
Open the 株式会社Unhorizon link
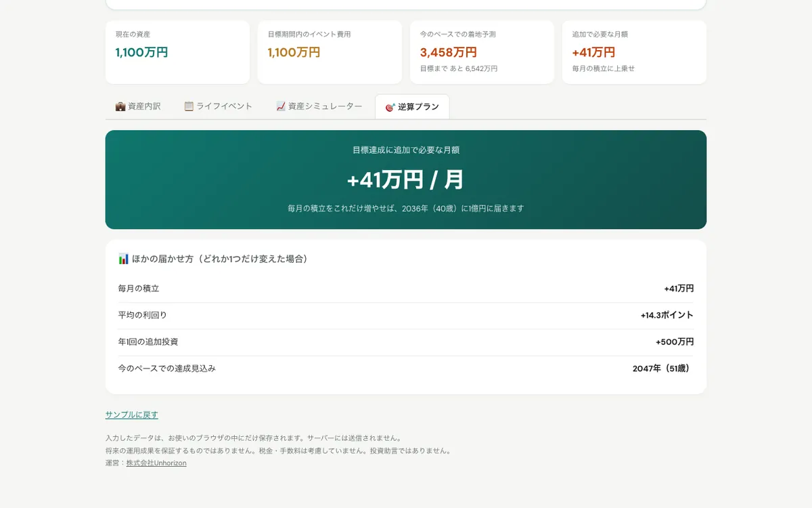(156, 463)
